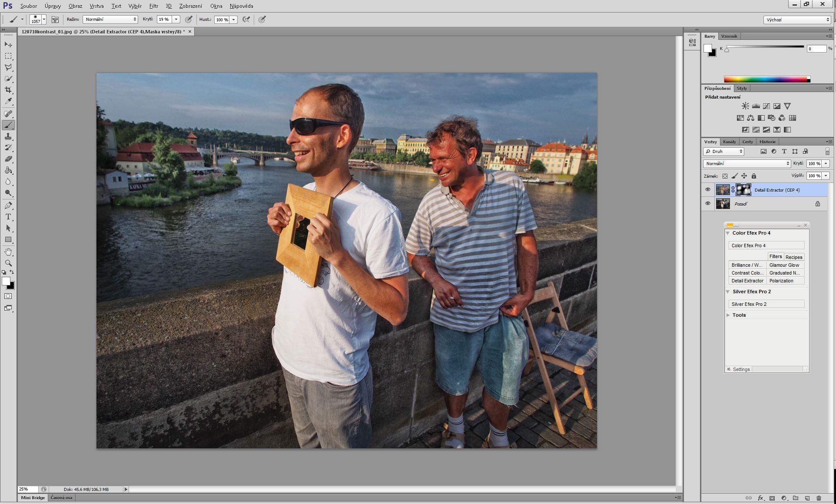Screen dimensions: 836x504
Task: Open the Výchozí workspace dropdown
Action: (797, 20)
